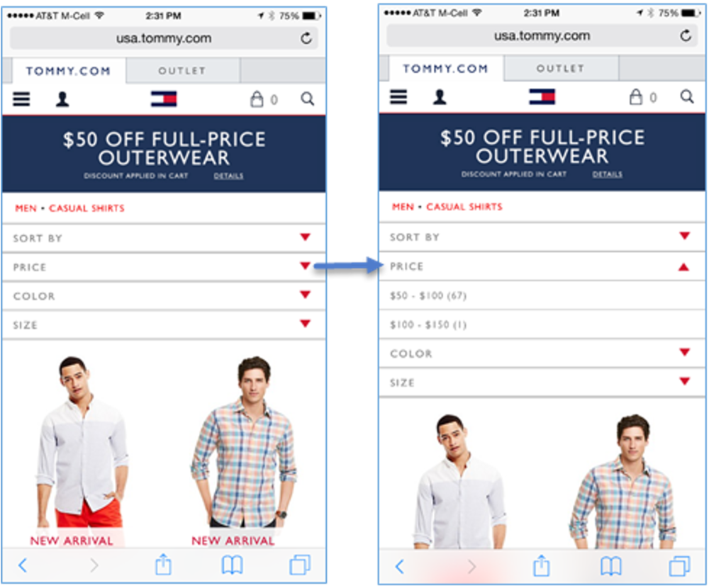Open plaid shirt product in left phone
Image resolution: width=726 pixels, height=588 pixels.
coord(245,444)
